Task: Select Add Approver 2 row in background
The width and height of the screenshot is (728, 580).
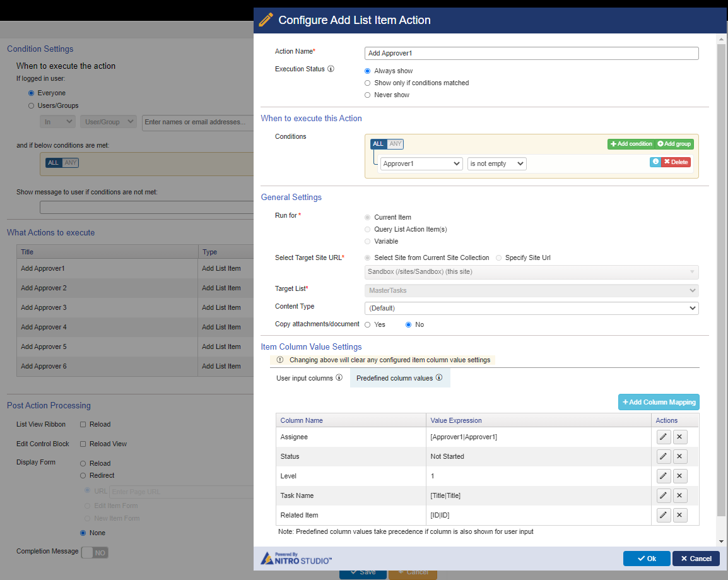Action: pyautogui.click(x=134, y=288)
